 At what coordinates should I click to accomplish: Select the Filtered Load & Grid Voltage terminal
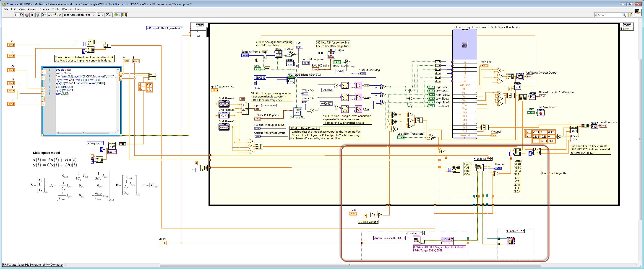(x=542, y=96)
